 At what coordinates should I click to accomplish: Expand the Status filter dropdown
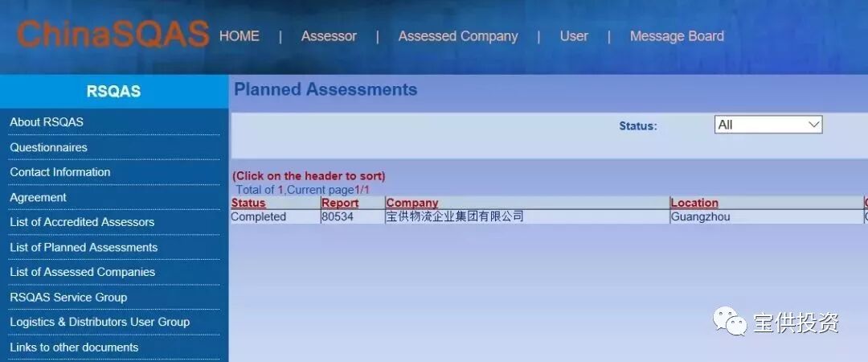click(x=768, y=125)
